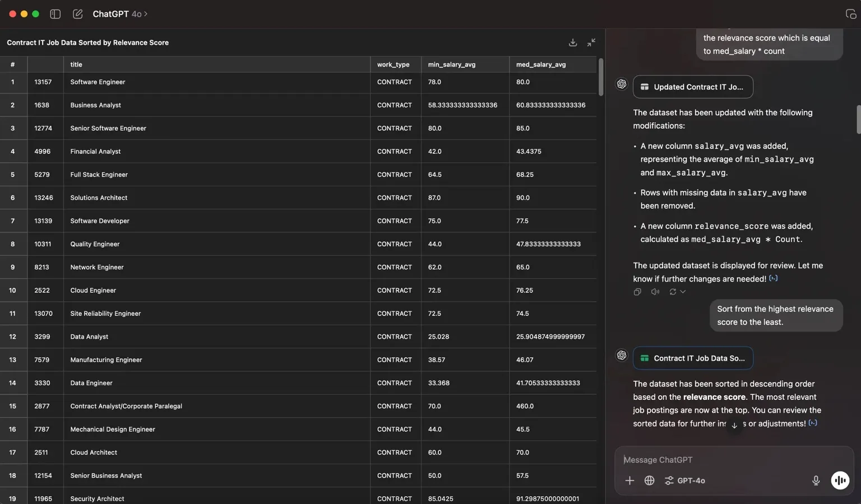Screen dimensions: 861x504
Task: Collapse the expanded table view
Action: 591,43
